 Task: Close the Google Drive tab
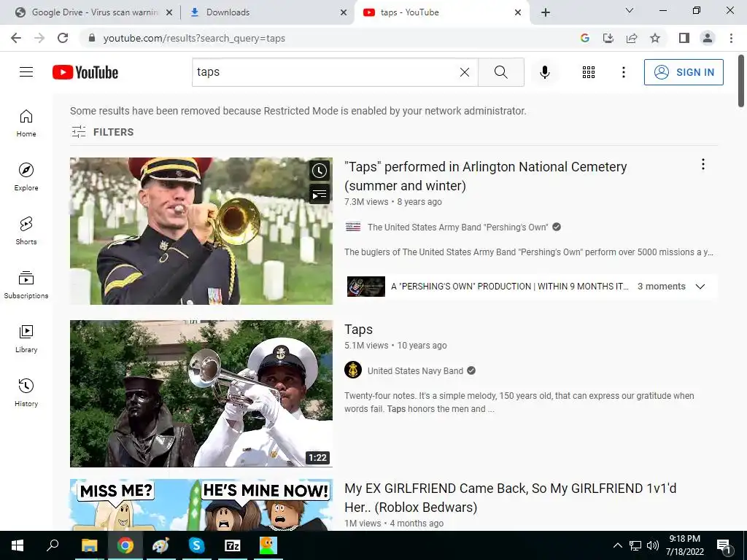pyautogui.click(x=169, y=12)
